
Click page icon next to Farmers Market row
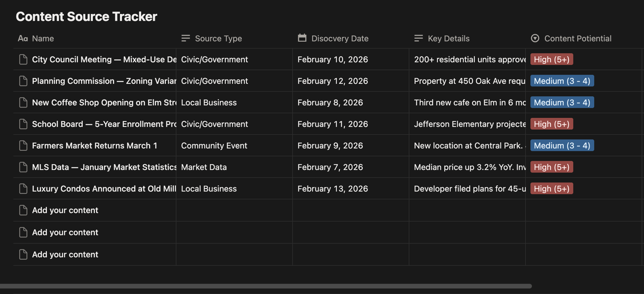pos(23,146)
